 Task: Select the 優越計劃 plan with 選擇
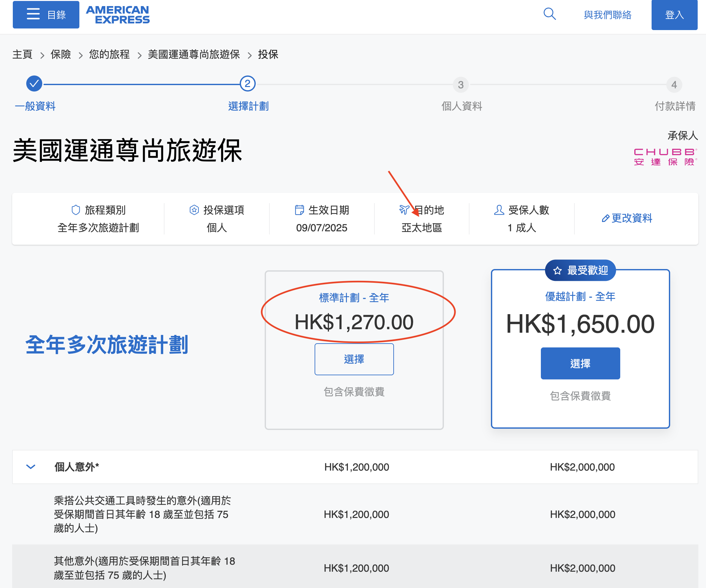(x=580, y=363)
